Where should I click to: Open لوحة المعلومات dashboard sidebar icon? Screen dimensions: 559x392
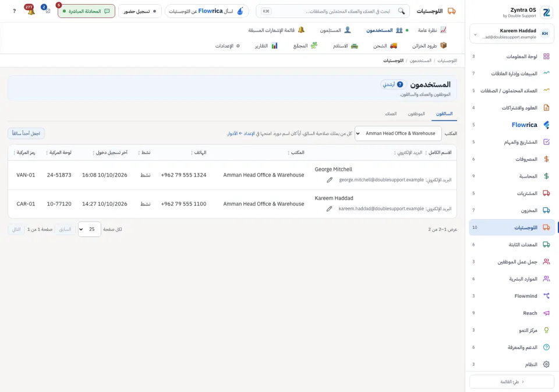(546, 56)
